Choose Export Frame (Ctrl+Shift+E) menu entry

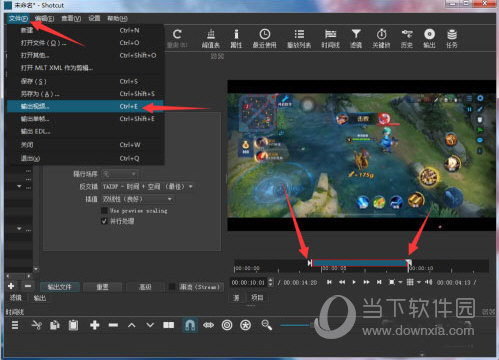tap(85, 119)
